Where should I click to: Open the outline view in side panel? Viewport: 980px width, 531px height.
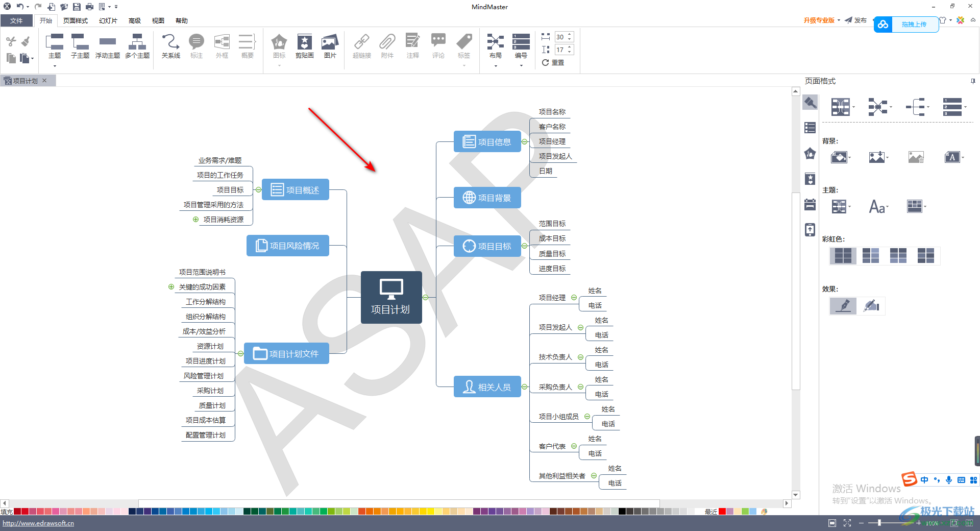tap(810, 128)
